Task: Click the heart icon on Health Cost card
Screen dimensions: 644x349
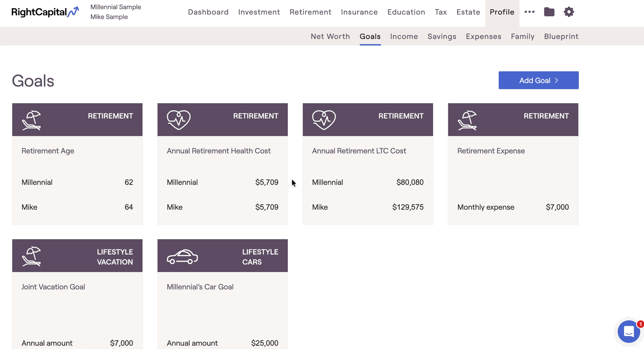Action: (179, 120)
